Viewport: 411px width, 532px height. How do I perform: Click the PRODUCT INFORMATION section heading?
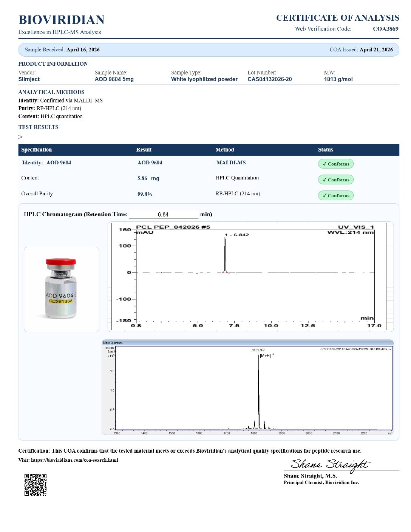pyautogui.click(x=53, y=64)
